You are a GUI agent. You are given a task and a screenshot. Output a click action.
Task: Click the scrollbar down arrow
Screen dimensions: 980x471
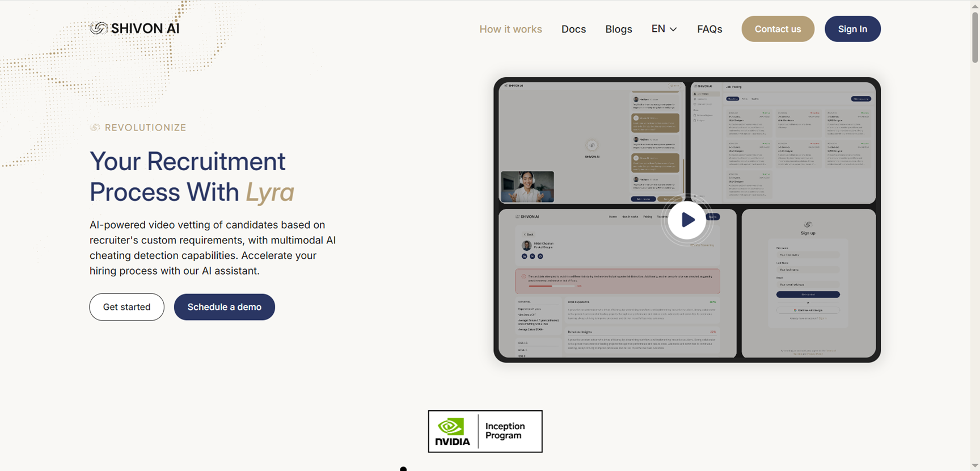tap(975, 466)
